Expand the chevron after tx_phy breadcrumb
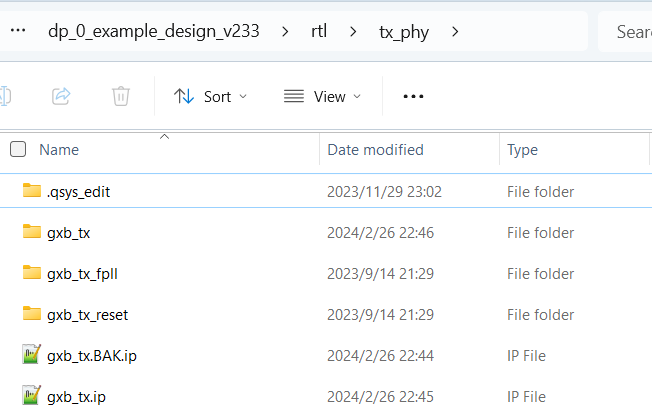 pos(456,31)
